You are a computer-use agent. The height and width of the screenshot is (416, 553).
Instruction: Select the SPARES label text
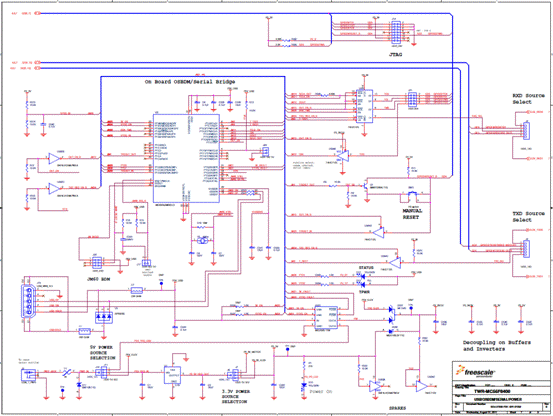(397, 408)
